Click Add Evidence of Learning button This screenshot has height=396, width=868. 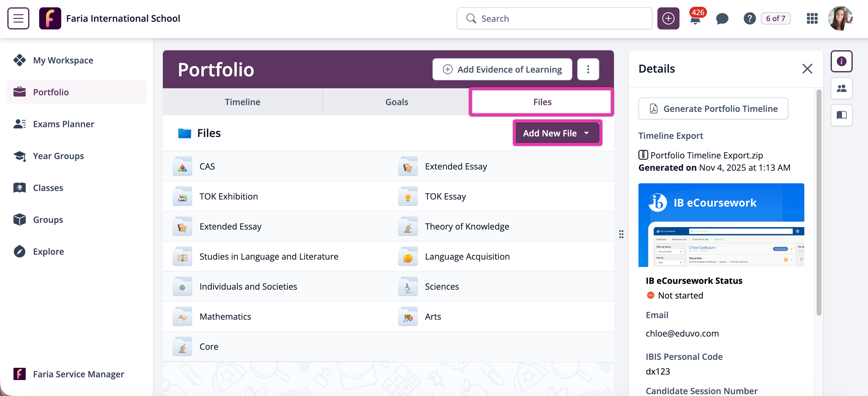[502, 70]
